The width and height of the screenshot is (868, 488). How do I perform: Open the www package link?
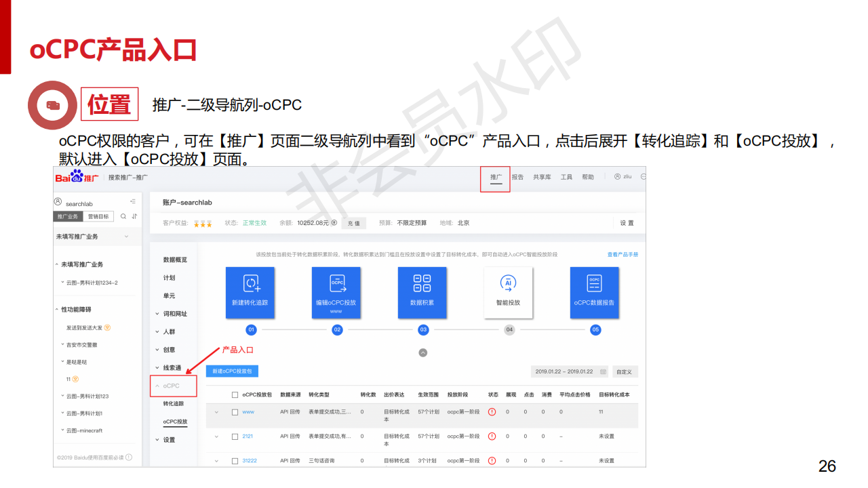pos(248,411)
